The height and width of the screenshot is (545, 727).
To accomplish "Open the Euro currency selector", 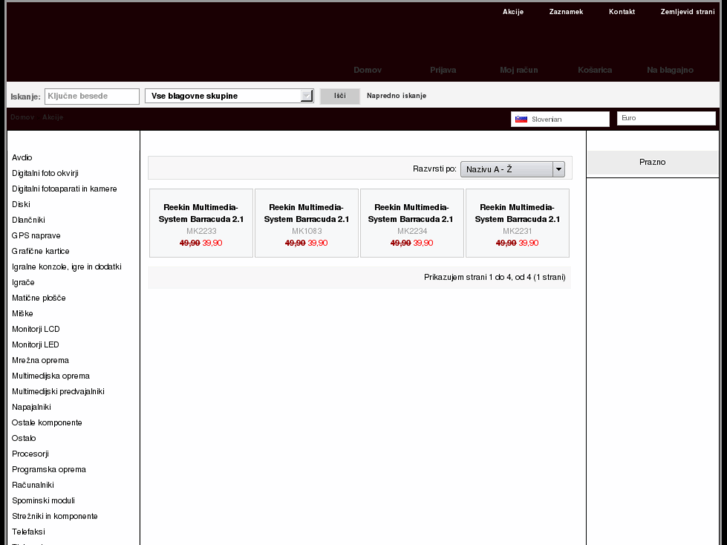I will 666,118.
